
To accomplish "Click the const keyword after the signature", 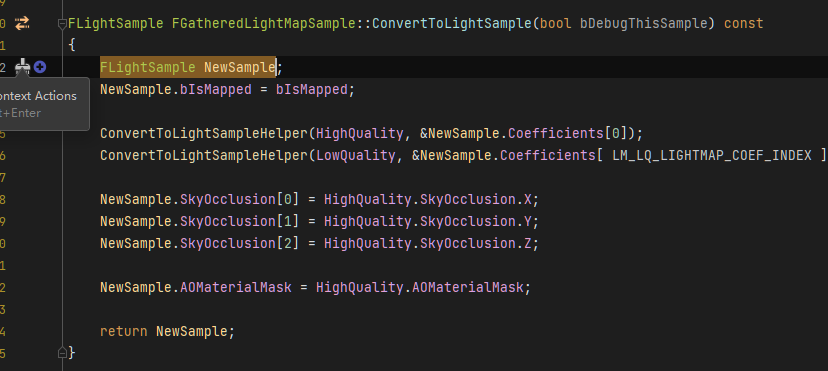I will coord(744,23).
